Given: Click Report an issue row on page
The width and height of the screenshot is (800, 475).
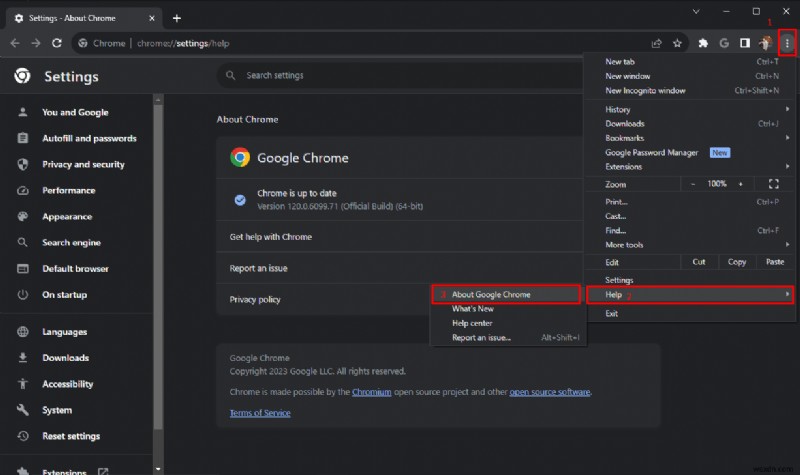Looking at the screenshot, I should pyautogui.click(x=399, y=268).
